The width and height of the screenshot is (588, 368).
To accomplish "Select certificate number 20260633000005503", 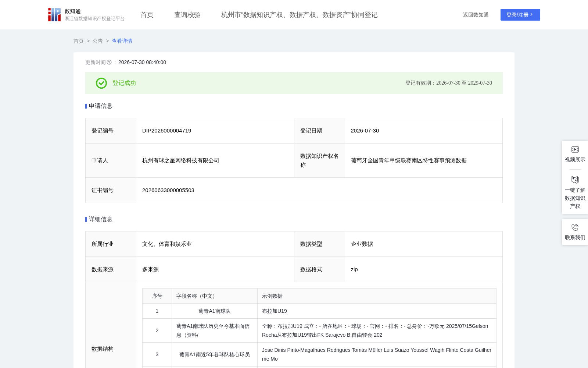I will click(168, 190).
